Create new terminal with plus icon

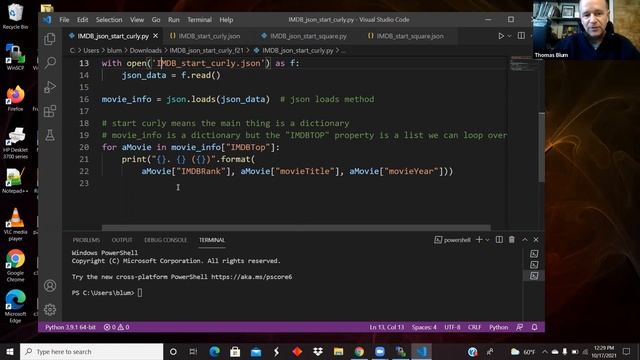point(479,240)
